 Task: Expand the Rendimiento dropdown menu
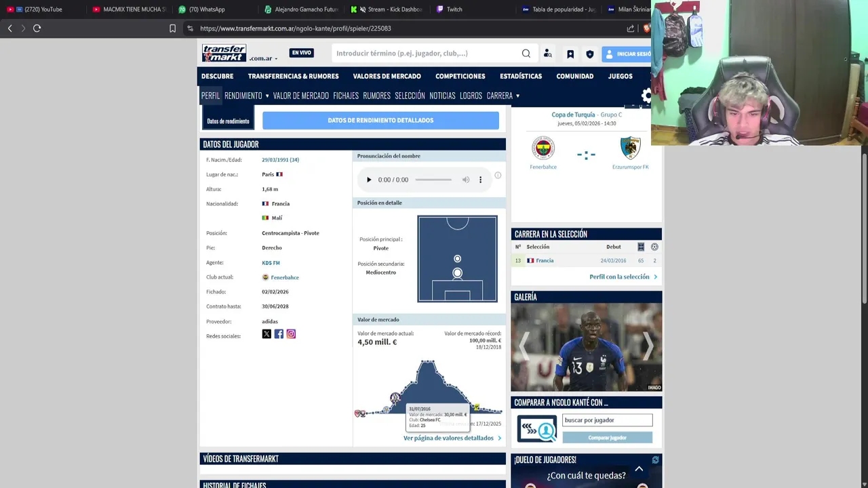click(247, 96)
